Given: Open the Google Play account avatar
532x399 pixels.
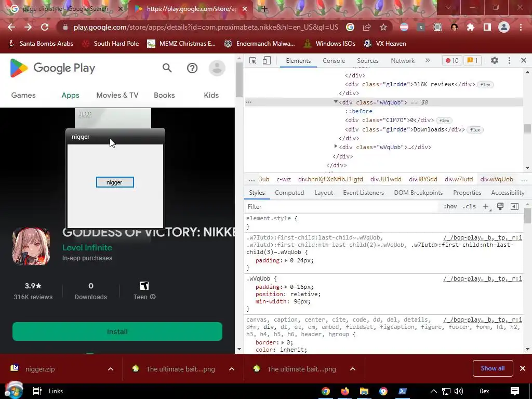Looking at the screenshot, I should coord(217,68).
